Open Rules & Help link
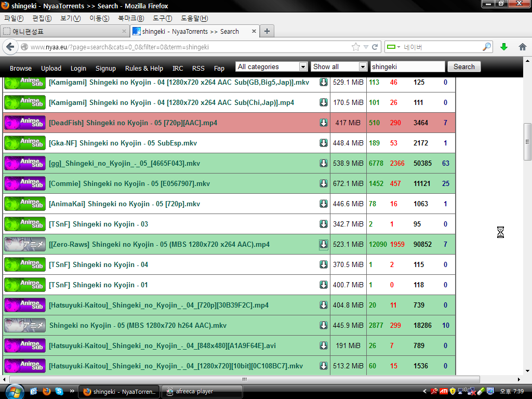Image resolution: width=532 pixels, height=399 pixels. (x=144, y=68)
